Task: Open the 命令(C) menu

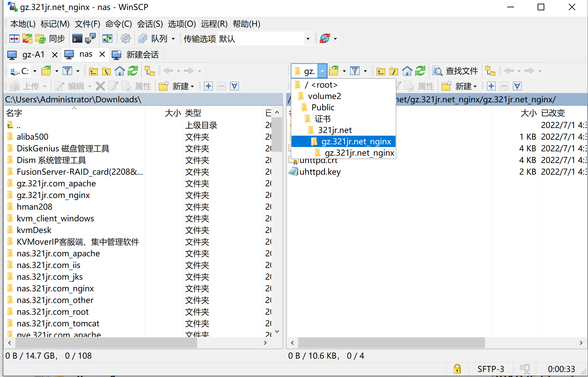Action: click(x=118, y=24)
